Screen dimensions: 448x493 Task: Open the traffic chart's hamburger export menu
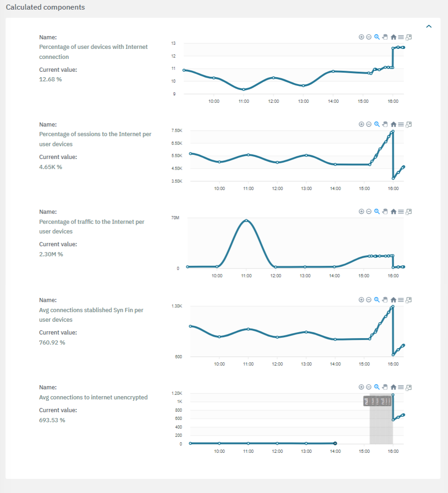click(x=401, y=212)
